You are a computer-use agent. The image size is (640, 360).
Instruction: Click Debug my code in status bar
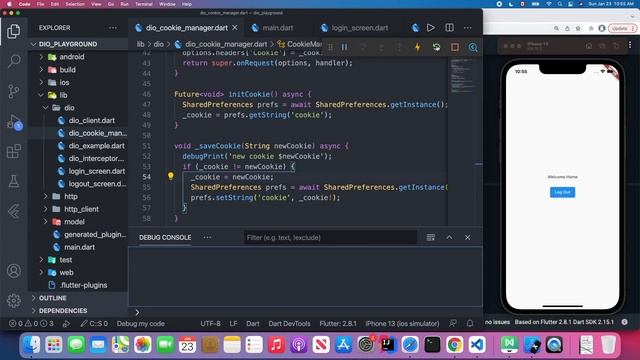(140, 324)
